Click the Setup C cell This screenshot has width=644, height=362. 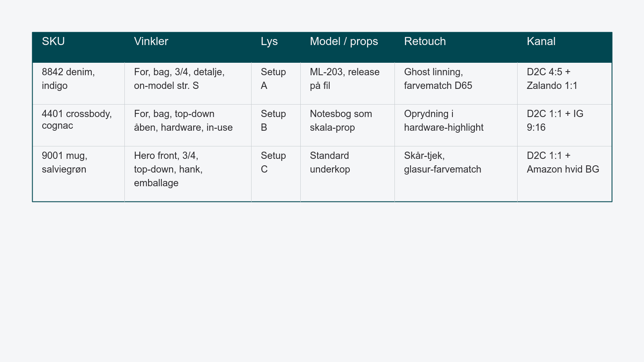(x=276, y=174)
